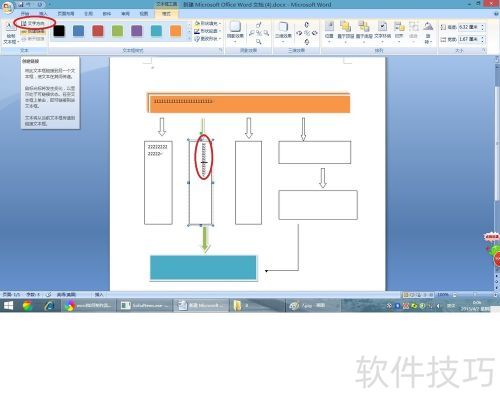500x409 pixels.
Task: Expand the Shape Fill dropdown
Action: 208,23
